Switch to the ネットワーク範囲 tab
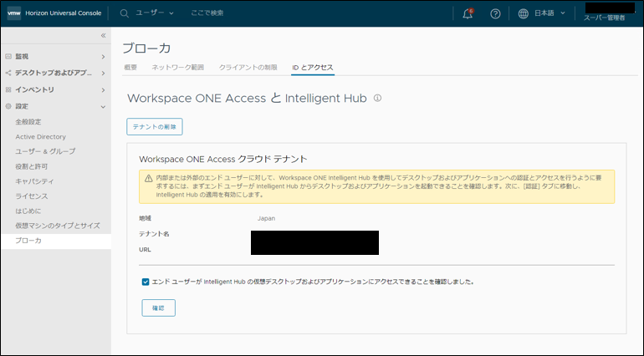The width and height of the screenshot is (644, 356). coord(177,68)
